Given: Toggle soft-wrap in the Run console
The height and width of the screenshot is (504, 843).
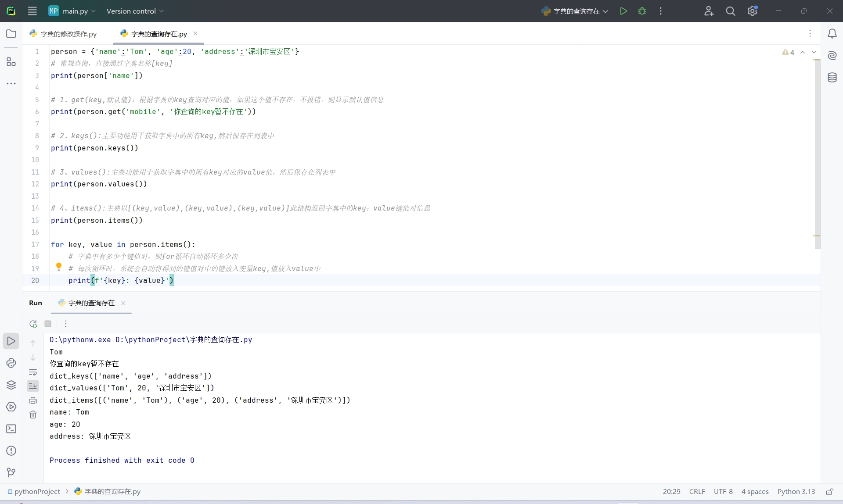Looking at the screenshot, I should [x=33, y=372].
